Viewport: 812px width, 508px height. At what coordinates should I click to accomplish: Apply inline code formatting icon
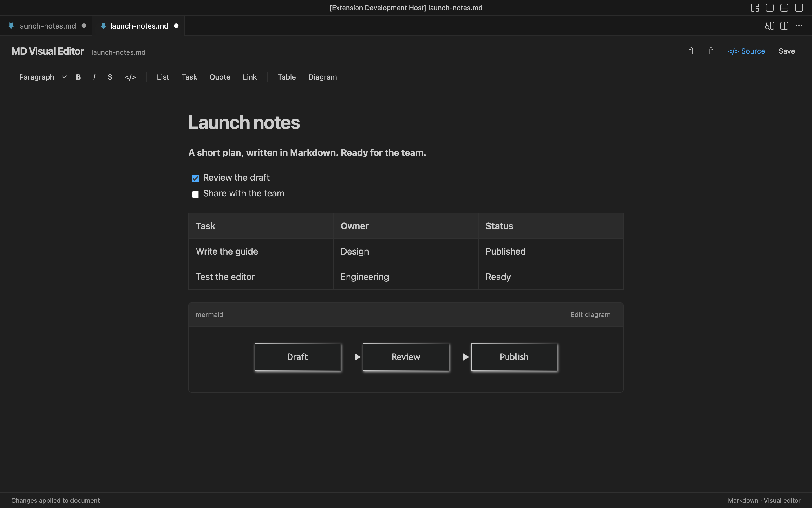(130, 77)
